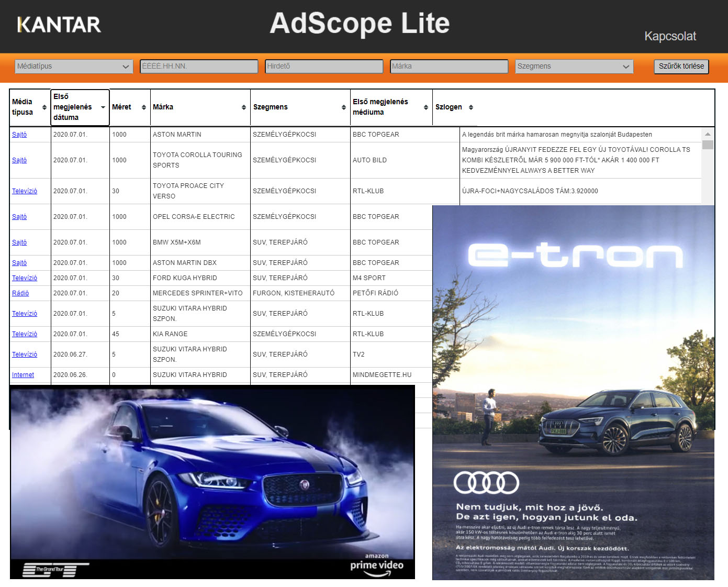
Task: Click the blue Jaguar video preview
Action: (212, 482)
